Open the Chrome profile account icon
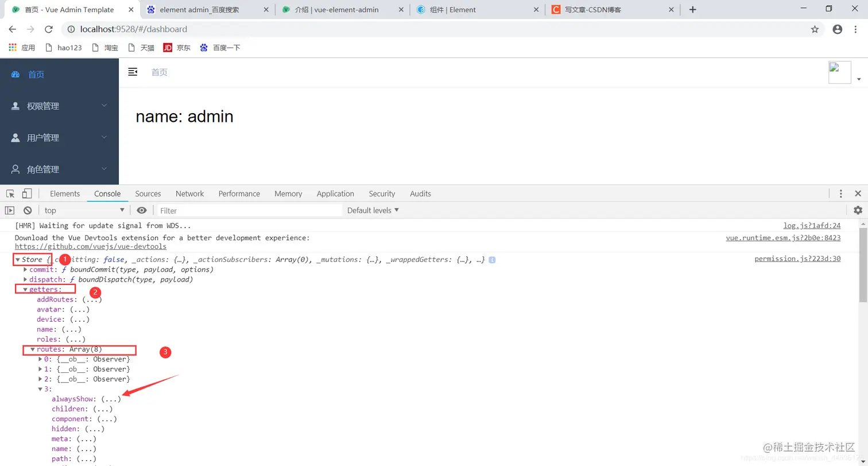Screen dimensions: 868x466 pyautogui.click(x=838, y=29)
